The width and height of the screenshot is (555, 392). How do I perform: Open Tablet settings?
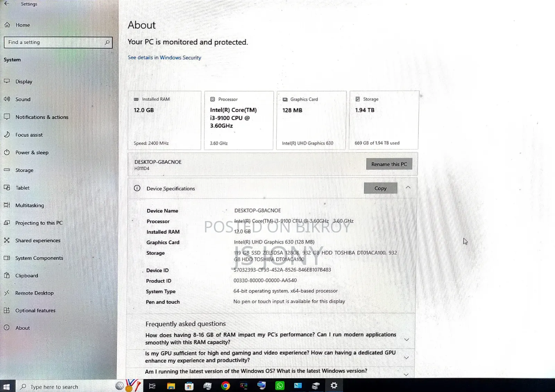(x=23, y=188)
